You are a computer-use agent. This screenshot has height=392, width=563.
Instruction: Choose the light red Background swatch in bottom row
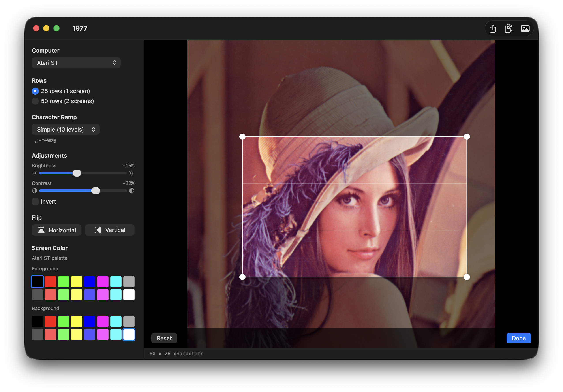(x=51, y=335)
